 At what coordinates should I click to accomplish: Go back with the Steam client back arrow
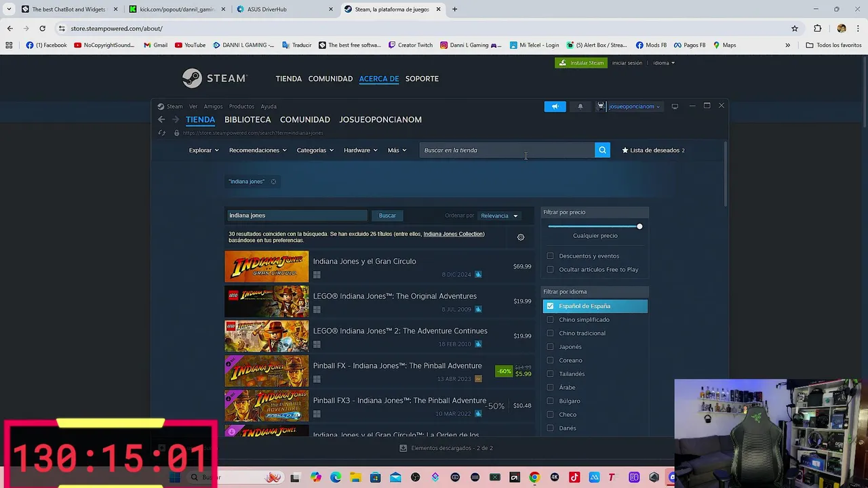tap(161, 119)
